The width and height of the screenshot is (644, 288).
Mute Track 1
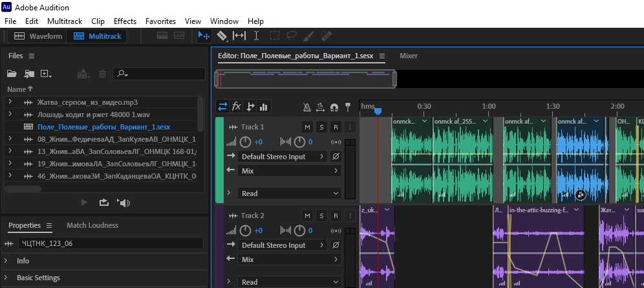point(308,127)
